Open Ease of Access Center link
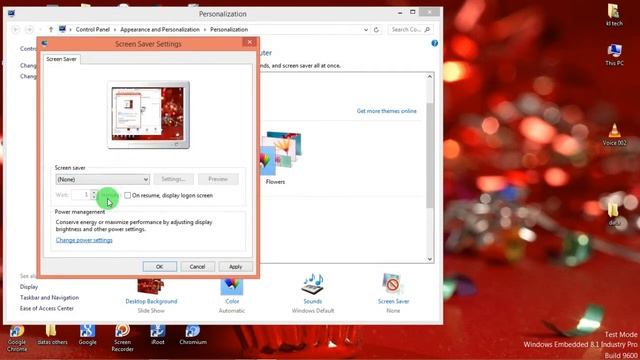This screenshot has width=640, height=360. tap(47, 308)
